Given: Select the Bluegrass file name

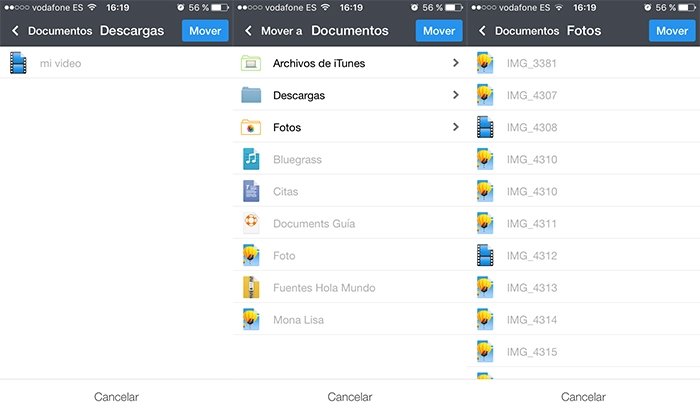Looking at the screenshot, I should [x=297, y=159].
